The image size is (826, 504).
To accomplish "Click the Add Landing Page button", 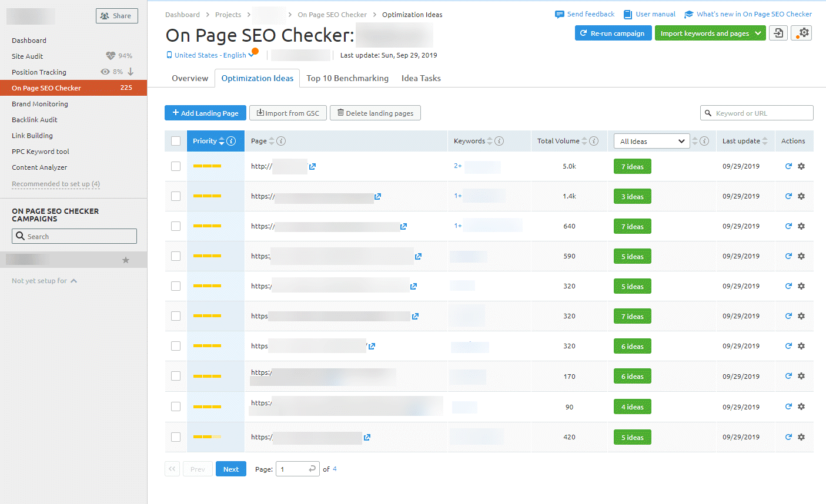I will [x=205, y=112].
